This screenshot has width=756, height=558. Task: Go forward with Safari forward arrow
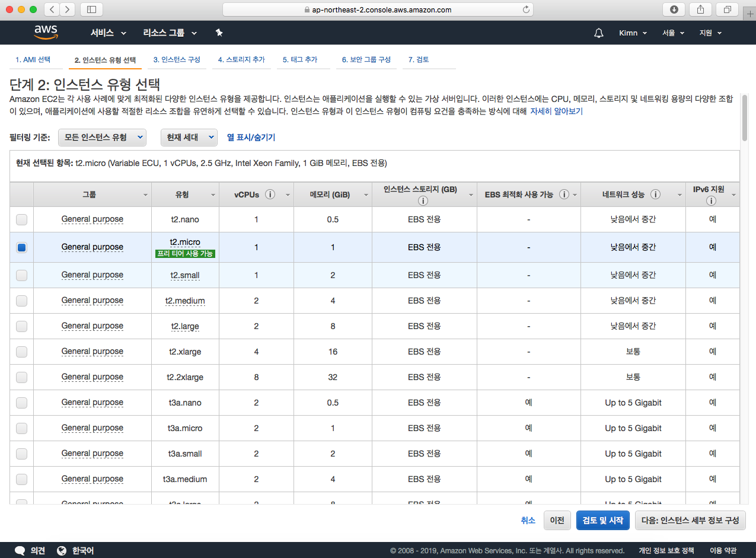67,9
